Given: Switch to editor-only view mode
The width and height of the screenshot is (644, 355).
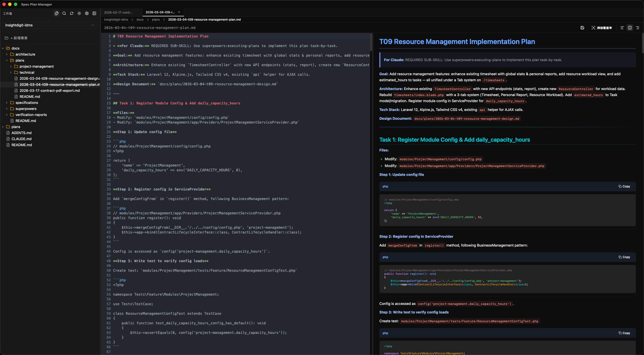Looking at the screenshot, I should tap(622, 28).
